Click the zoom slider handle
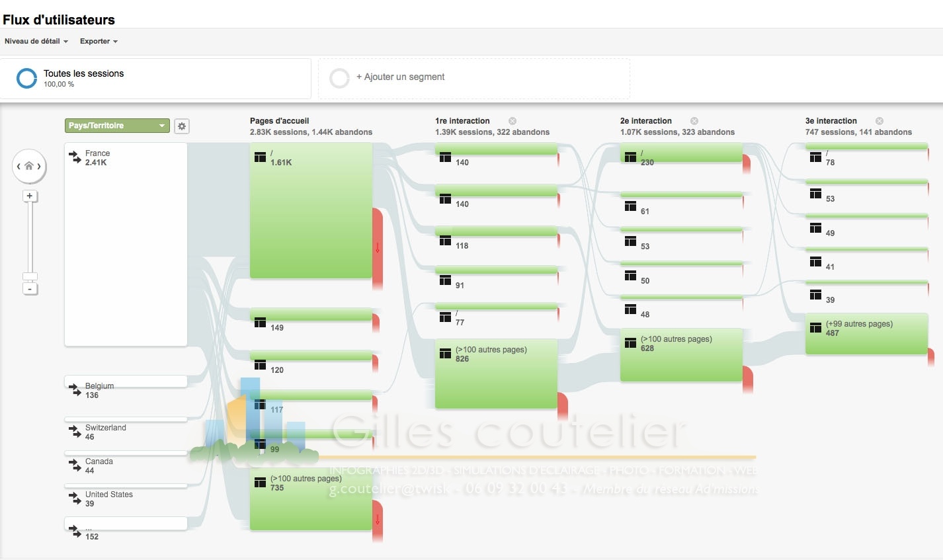The height and width of the screenshot is (560, 943). [x=30, y=276]
